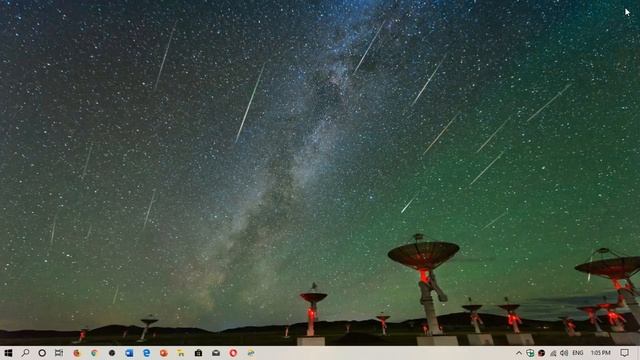The width and height of the screenshot is (640, 360).
Task: Show hidden system tray icons
Action: pyautogui.click(x=519, y=353)
